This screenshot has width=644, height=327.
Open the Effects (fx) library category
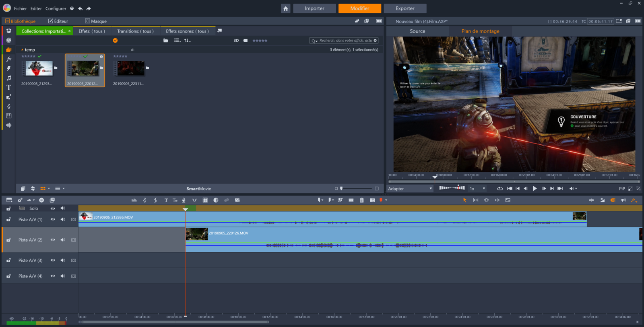pos(9,59)
